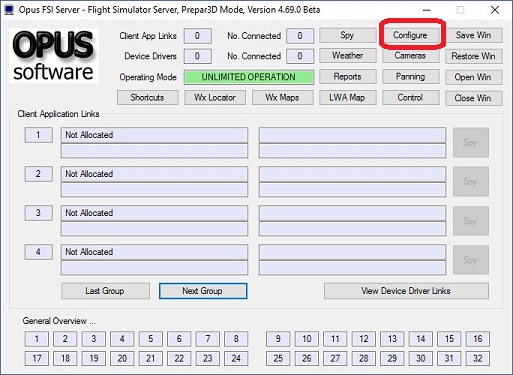Click the Operating Mode label
The width and height of the screenshot is (513, 375).
click(148, 77)
